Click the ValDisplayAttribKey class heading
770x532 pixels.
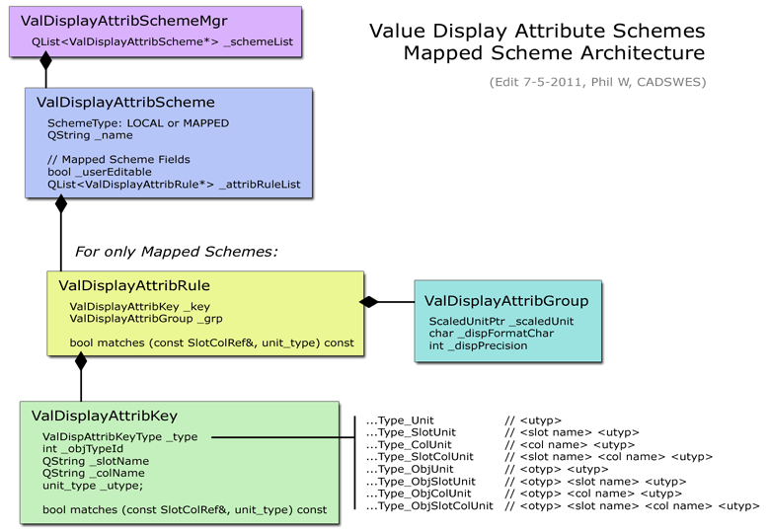[x=104, y=416]
